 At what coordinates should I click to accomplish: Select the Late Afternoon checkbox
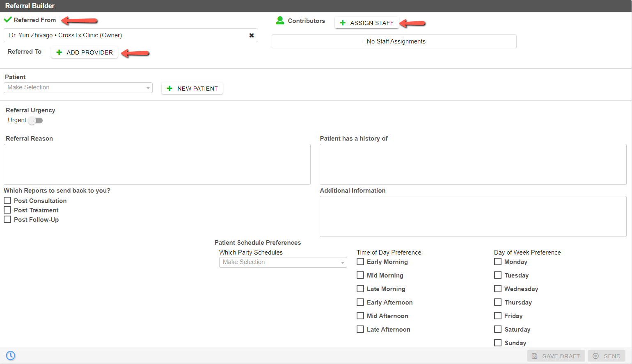pos(360,329)
